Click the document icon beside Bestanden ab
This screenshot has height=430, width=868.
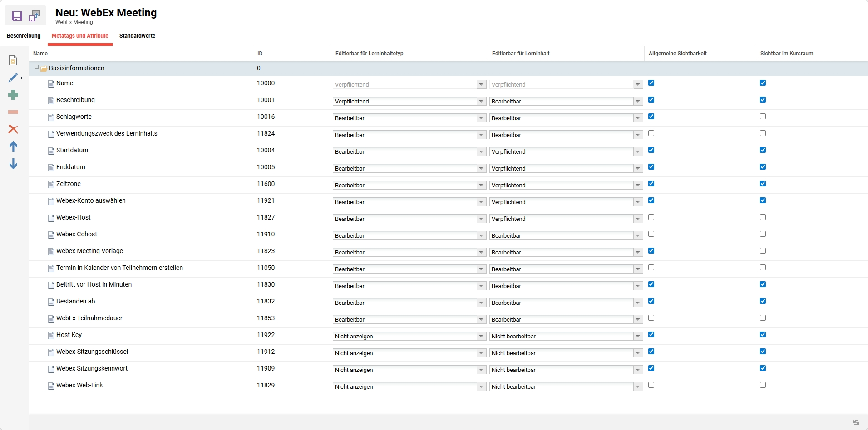click(x=51, y=302)
